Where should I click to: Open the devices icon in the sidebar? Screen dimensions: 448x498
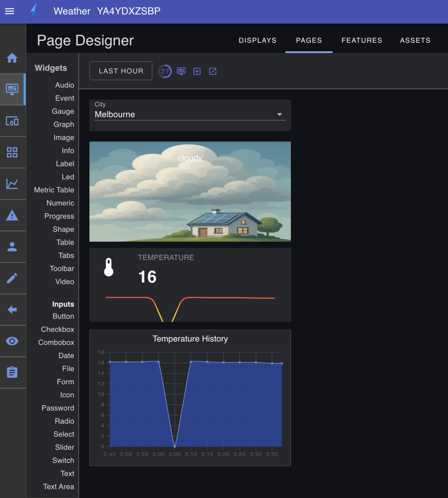12,121
